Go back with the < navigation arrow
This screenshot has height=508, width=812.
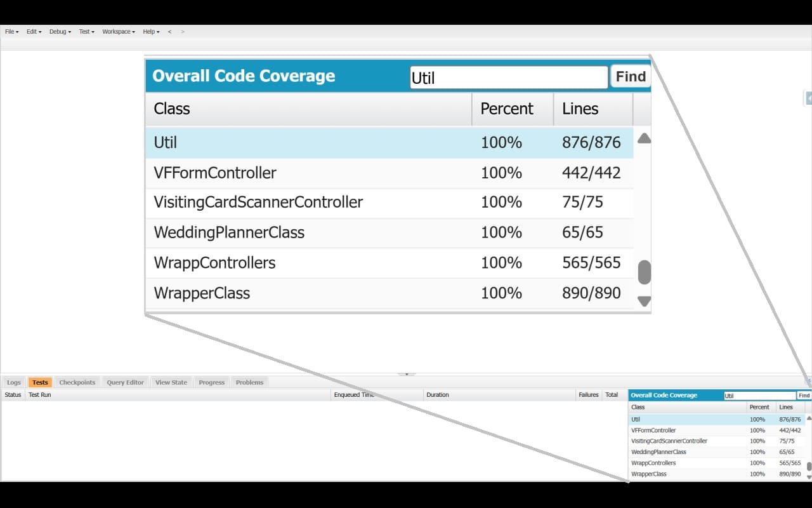169,32
